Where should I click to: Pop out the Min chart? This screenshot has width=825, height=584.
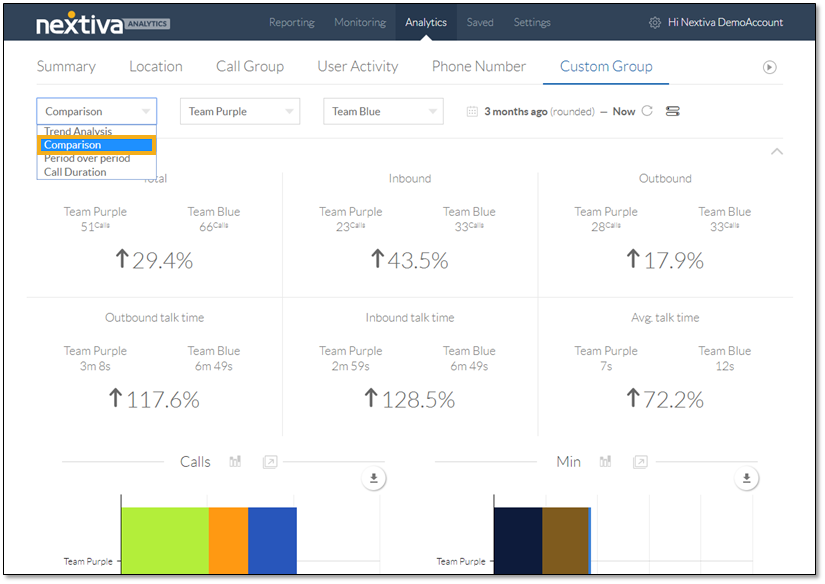point(640,462)
